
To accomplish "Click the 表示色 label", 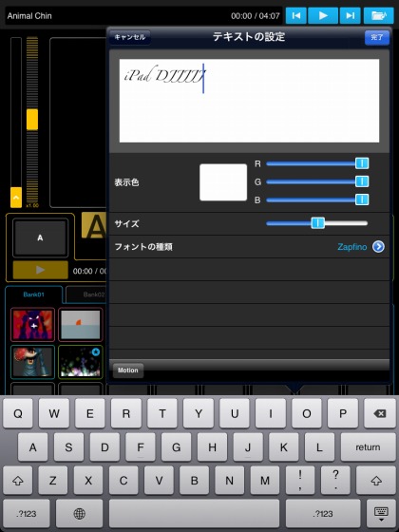I will pos(127,182).
